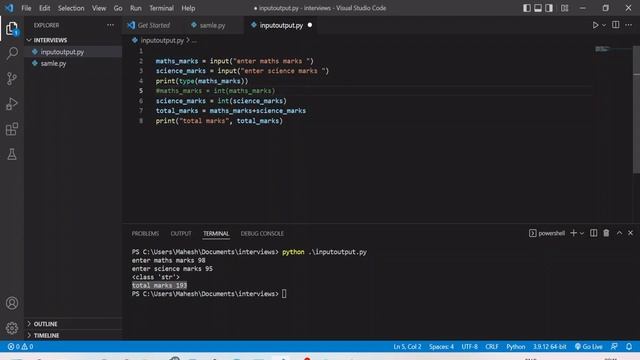This screenshot has height=360, width=640.
Task: Open the Terminal menu
Action: tap(161, 8)
